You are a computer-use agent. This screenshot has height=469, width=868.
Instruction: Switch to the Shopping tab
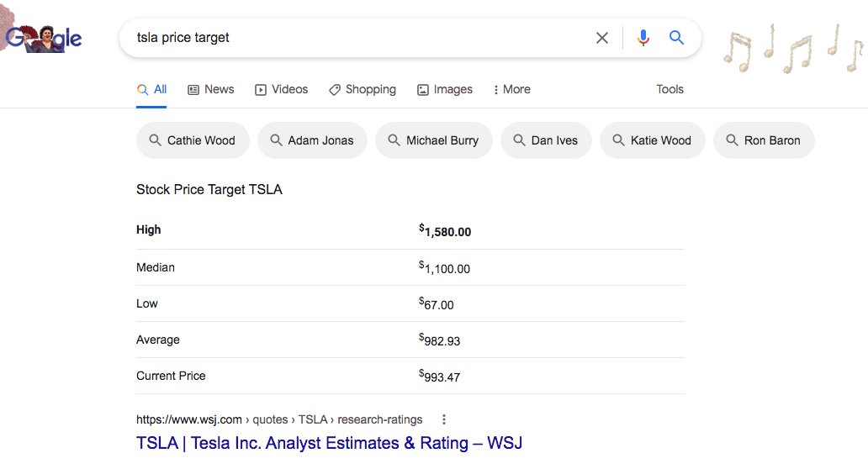coord(363,90)
